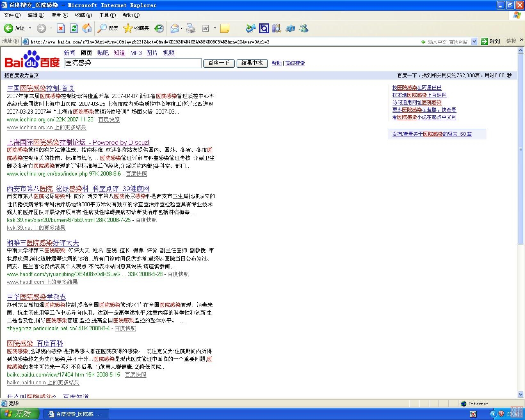The width and height of the screenshot is (525, 420).
Task: Click the Start (开始) button
Action: coord(20,414)
